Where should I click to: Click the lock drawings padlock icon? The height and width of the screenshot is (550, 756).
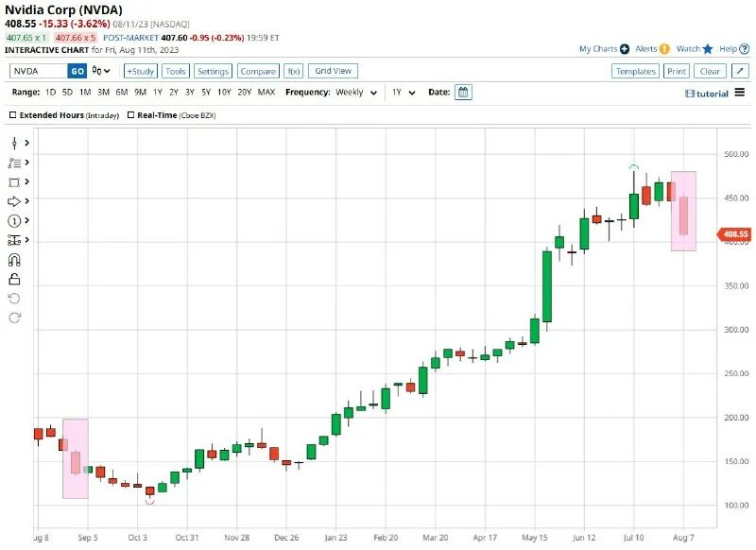pyautogui.click(x=14, y=279)
